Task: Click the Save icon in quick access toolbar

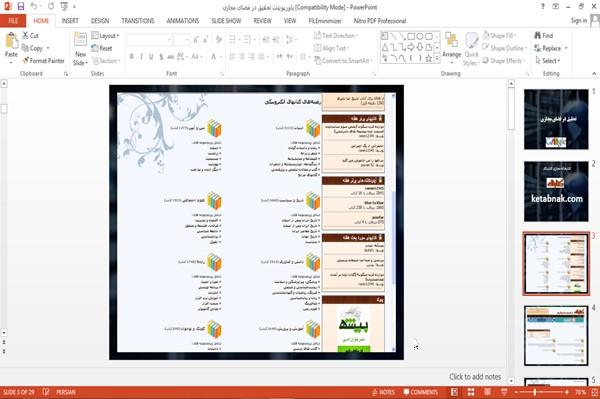Action: (x=20, y=7)
